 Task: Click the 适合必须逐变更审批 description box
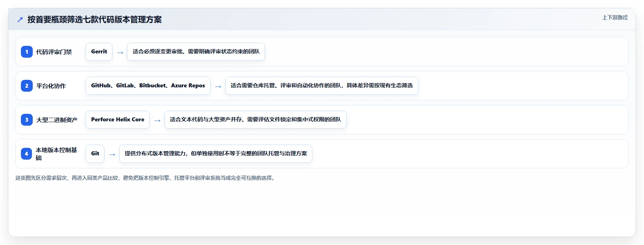(x=196, y=52)
